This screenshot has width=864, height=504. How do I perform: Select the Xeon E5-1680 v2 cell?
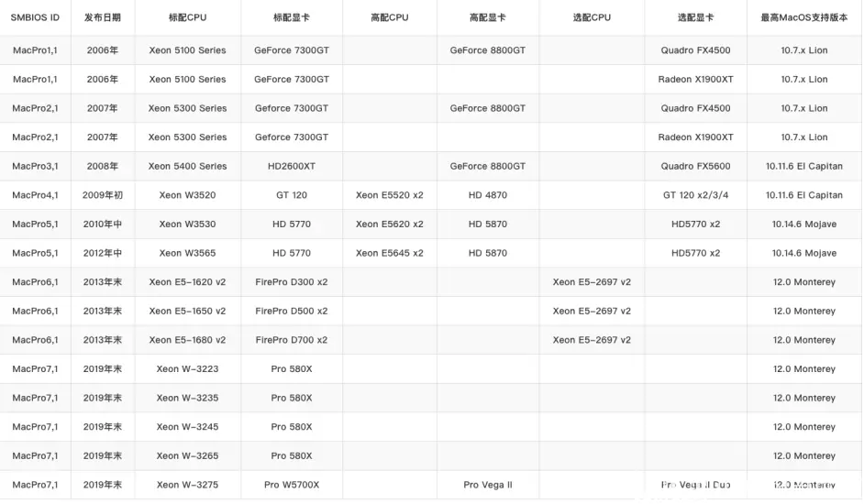coord(187,340)
